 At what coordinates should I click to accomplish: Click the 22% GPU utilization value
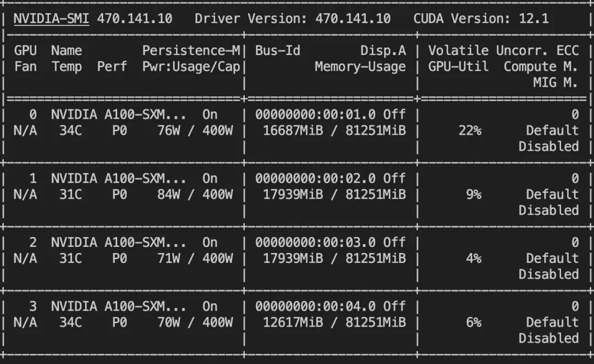[x=470, y=131]
